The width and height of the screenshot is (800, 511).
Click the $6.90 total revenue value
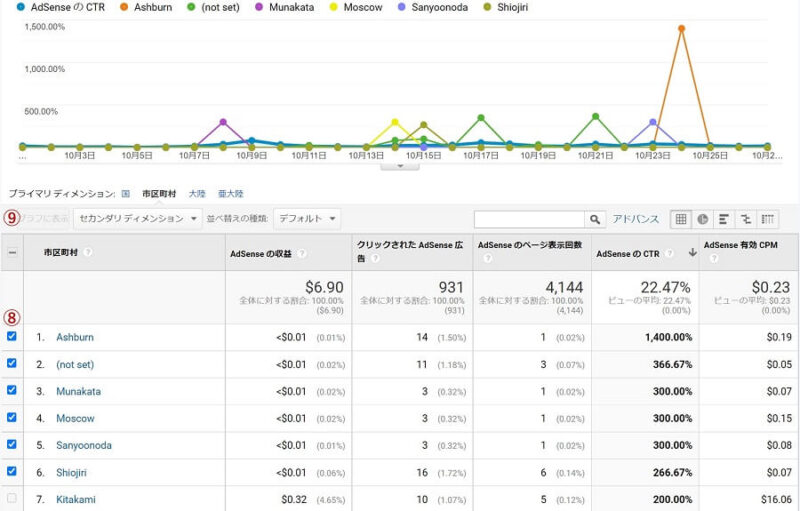pyautogui.click(x=324, y=287)
